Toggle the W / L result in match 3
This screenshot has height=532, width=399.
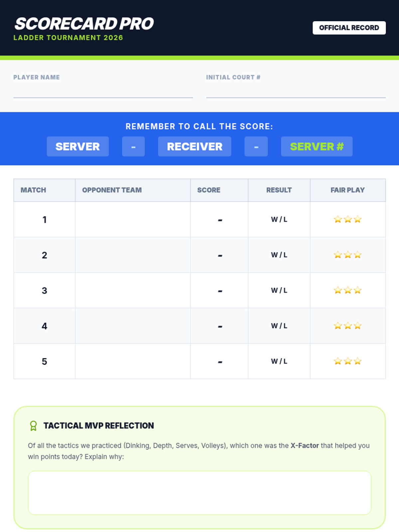pos(279,290)
